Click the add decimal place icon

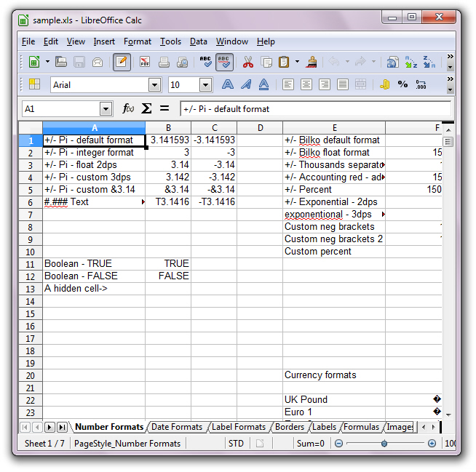[421, 84]
